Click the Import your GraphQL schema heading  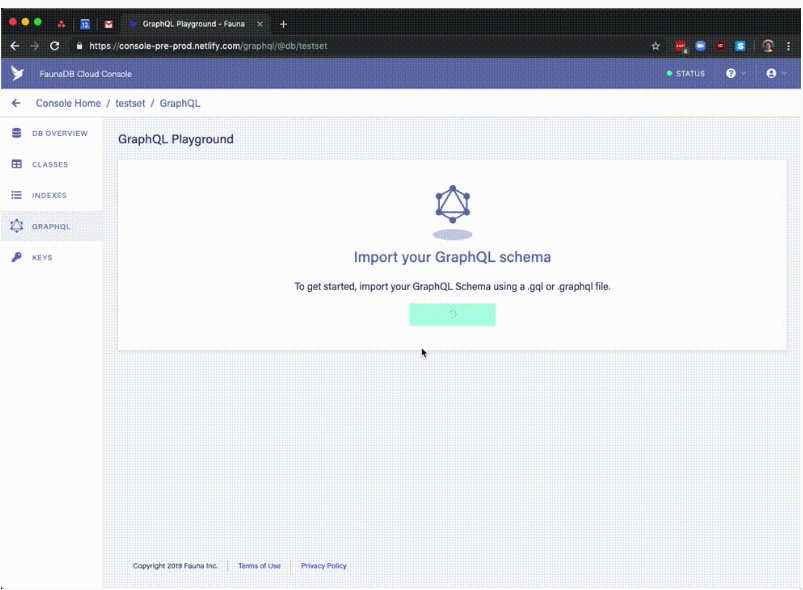pyautogui.click(x=452, y=257)
